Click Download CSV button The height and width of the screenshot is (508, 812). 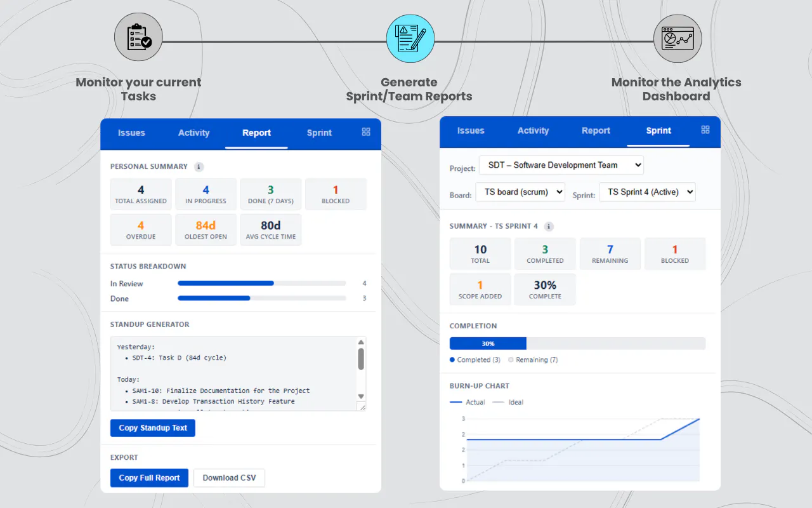click(x=229, y=478)
